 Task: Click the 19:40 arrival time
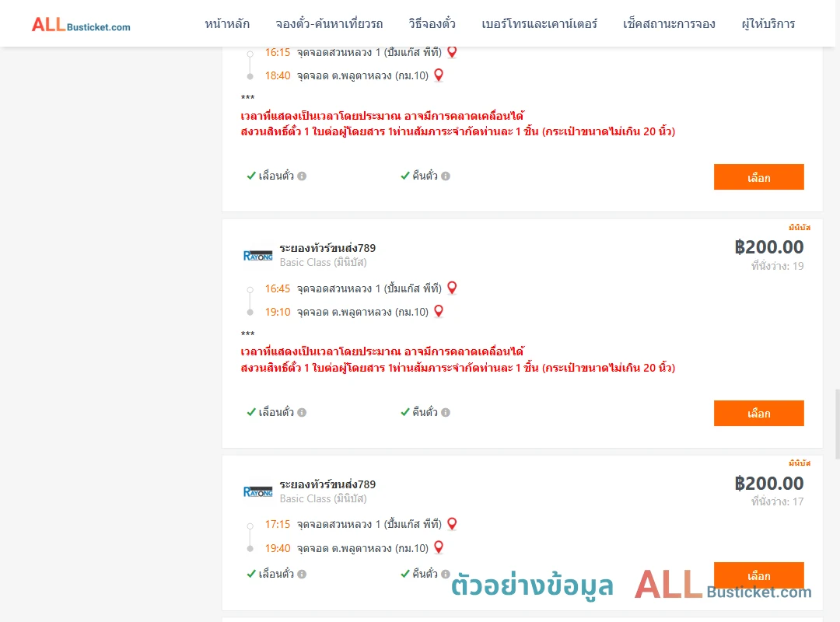[x=278, y=548]
